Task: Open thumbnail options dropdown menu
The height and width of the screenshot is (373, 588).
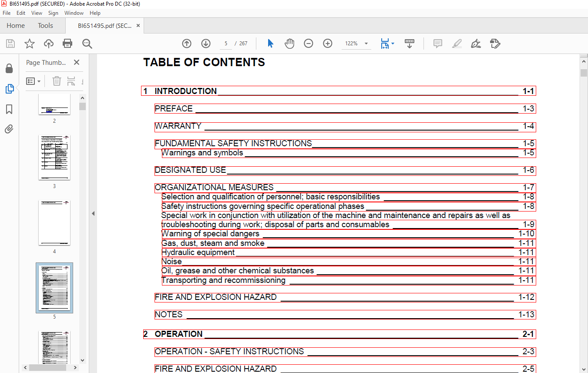Action: coord(34,81)
